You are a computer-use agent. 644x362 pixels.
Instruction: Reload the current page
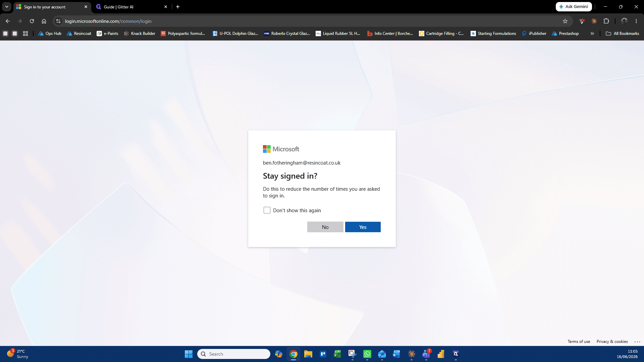click(32, 21)
